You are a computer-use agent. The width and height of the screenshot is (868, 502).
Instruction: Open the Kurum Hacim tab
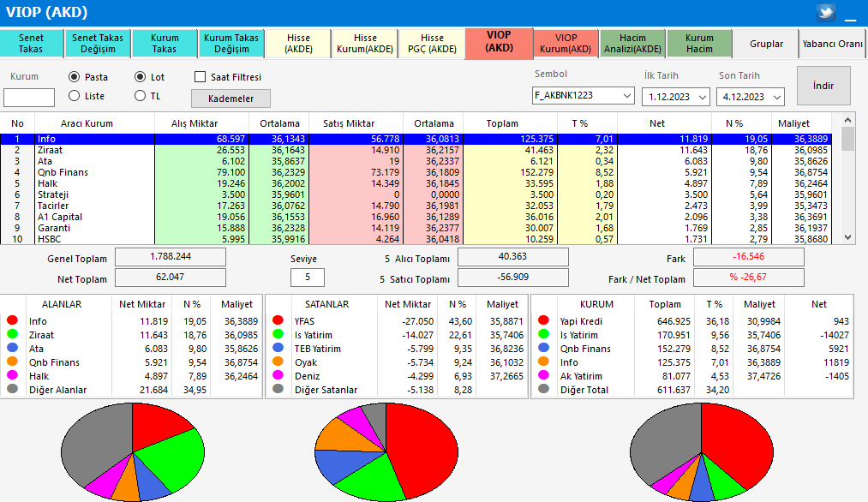pyautogui.click(x=700, y=44)
